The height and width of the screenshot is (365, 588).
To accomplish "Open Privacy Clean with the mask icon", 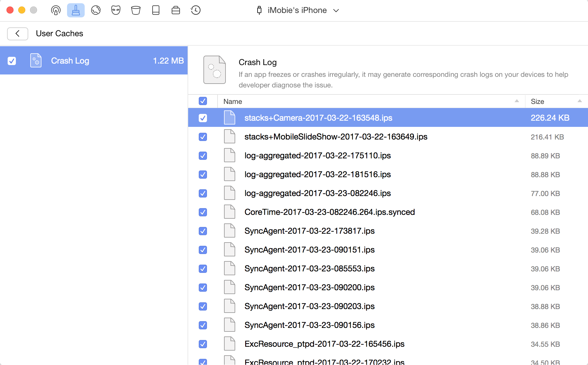I will [116, 10].
